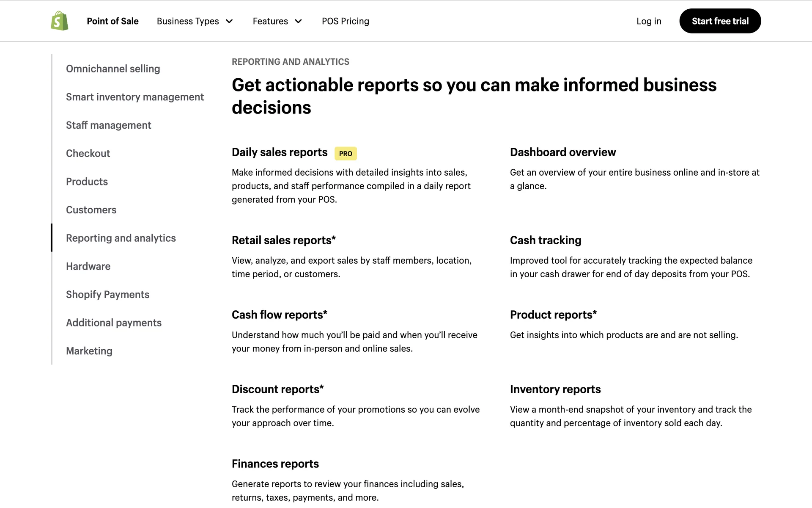
Task: Open the Features dropdown menu
Action: click(270, 21)
